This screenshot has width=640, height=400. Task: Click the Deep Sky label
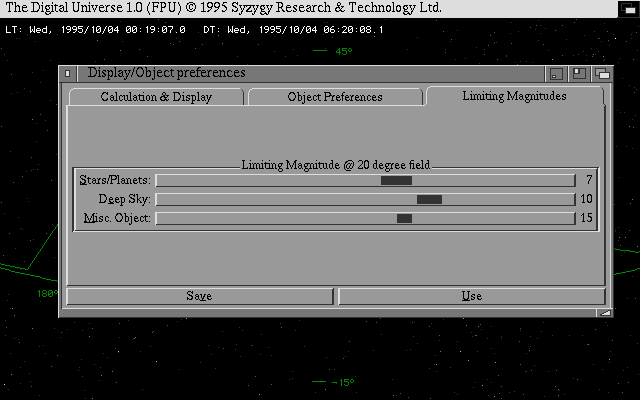point(124,199)
